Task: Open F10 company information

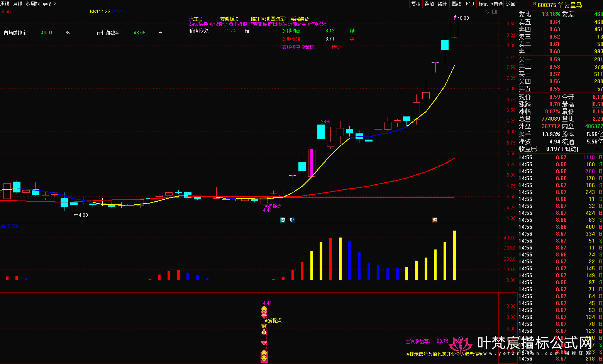Action: pos(470,4)
